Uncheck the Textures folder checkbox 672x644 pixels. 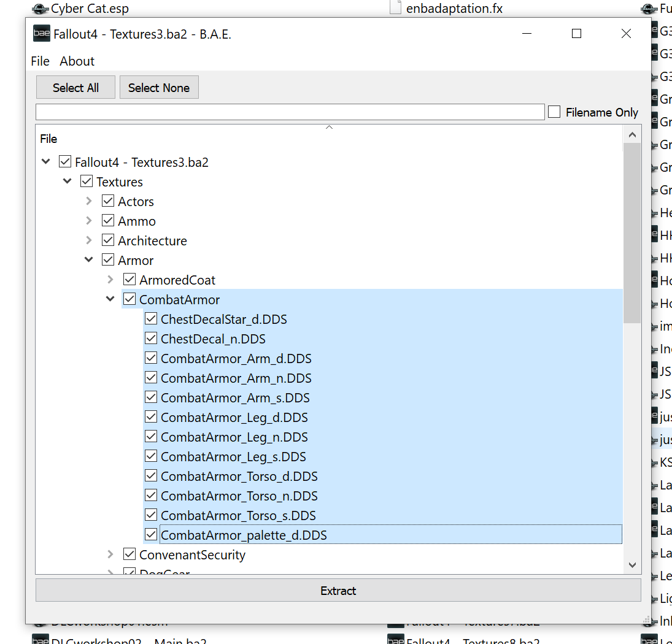click(x=86, y=181)
